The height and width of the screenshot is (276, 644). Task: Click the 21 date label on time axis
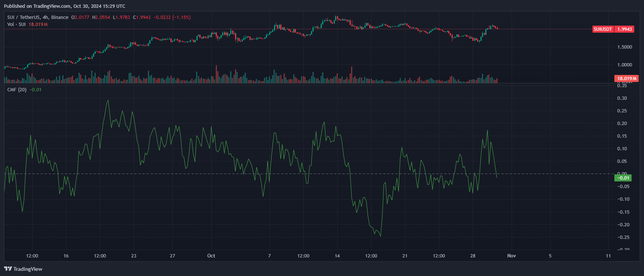(405, 256)
